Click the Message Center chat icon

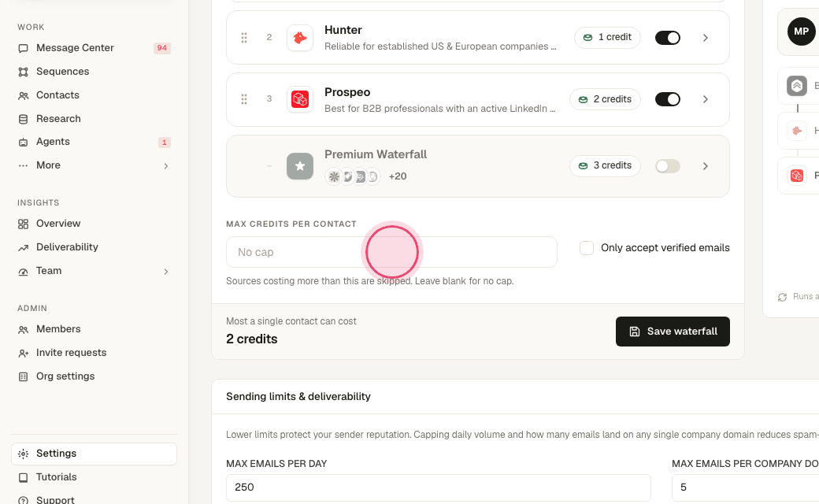pos(23,49)
